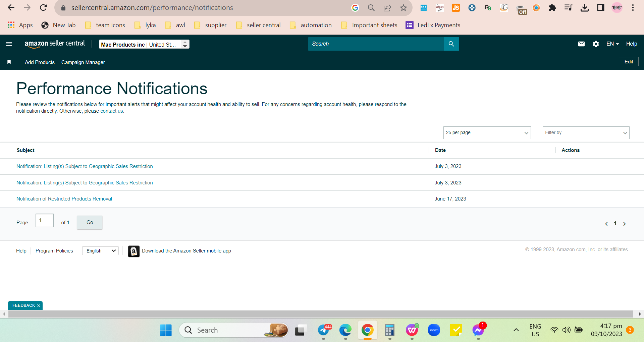Open the FBA extension icon

point(424,8)
